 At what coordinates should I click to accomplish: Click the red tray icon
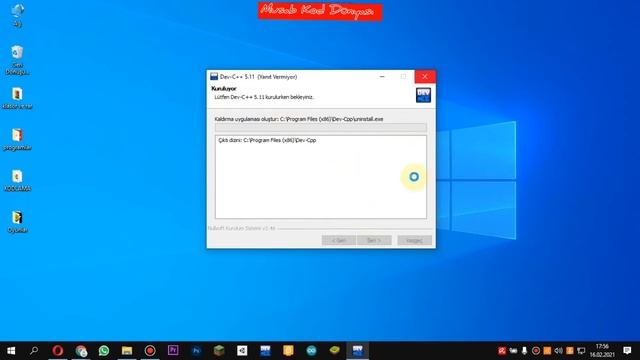(502, 351)
